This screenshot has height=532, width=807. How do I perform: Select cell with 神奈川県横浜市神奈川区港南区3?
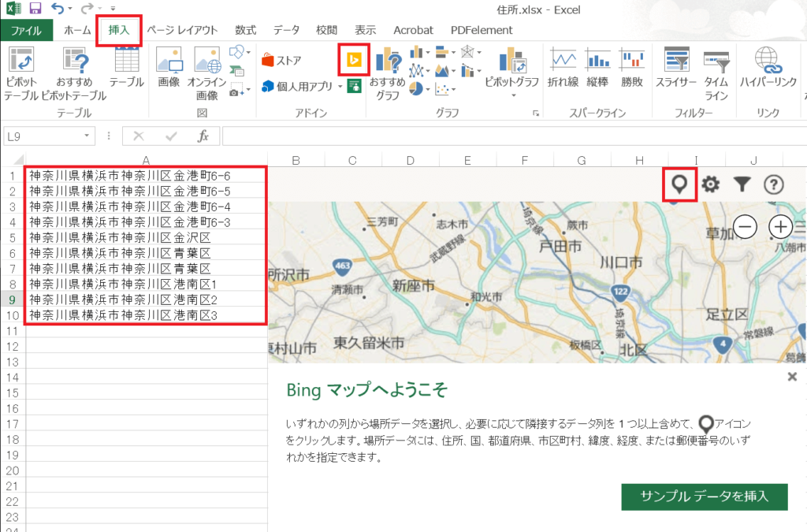(x=146, y=315)
